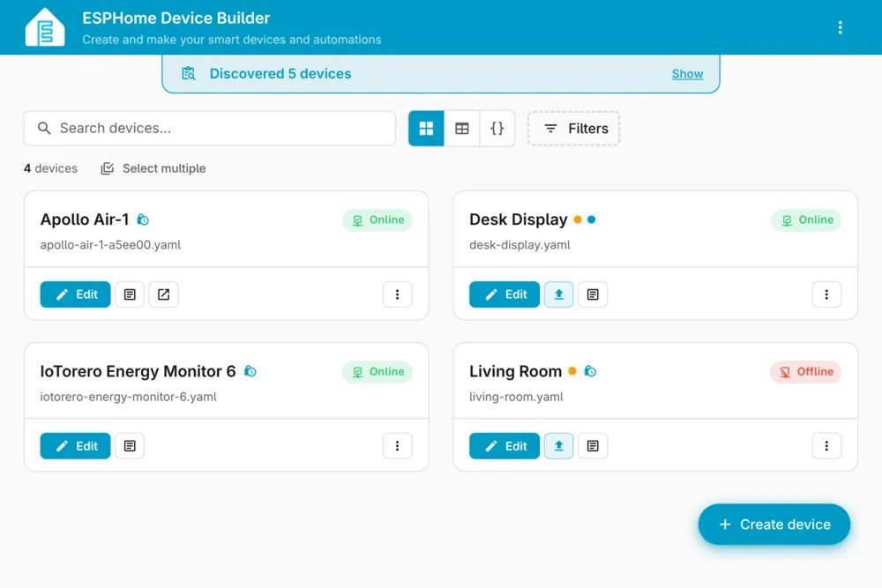
Task: Upload firmware to Desk Display
Action: tap(558, 294)
